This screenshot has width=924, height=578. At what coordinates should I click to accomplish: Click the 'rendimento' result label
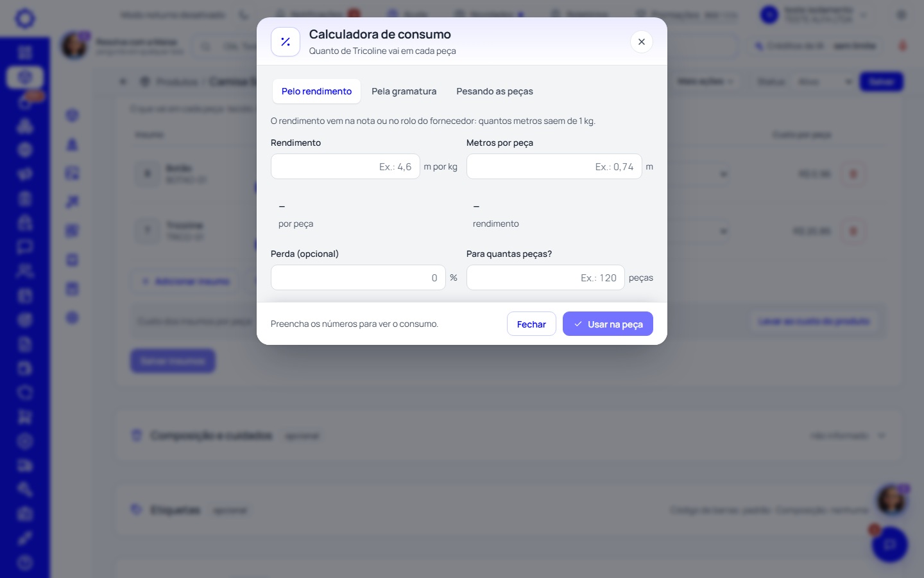(496, 223)
